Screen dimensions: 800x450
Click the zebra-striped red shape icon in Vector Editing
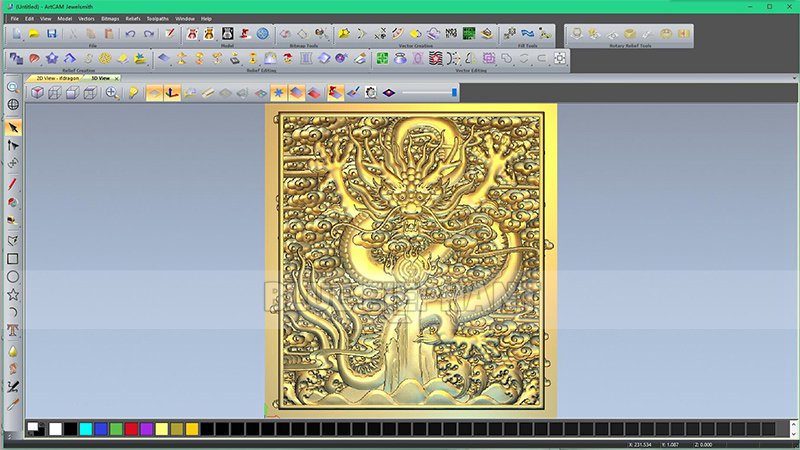[x=436, y=58]
